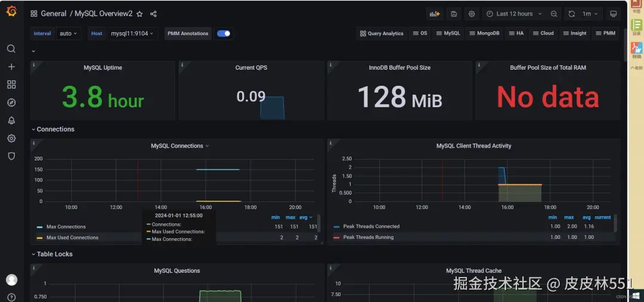Click the MySQL Overview2 dashboard title
The image size is (644, 302).
pyautogui.click(x=104, y=14)
